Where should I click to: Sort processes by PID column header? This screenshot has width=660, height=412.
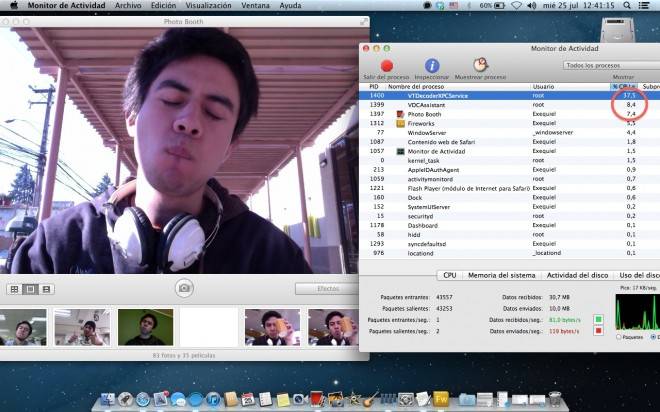pyautogui.click(x=373, y=86)
